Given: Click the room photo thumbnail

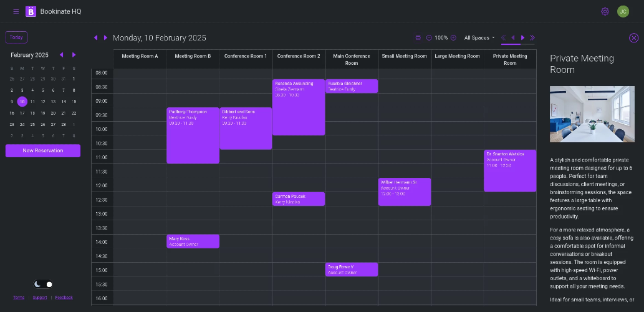Looking at the screenshot, I should coord(592,114).
